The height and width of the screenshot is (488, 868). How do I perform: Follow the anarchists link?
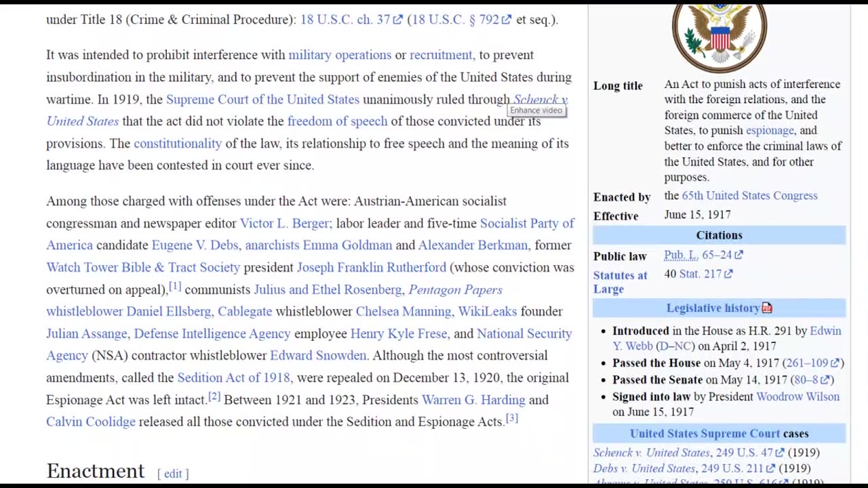pyautogui.click(x=272, y=245)
